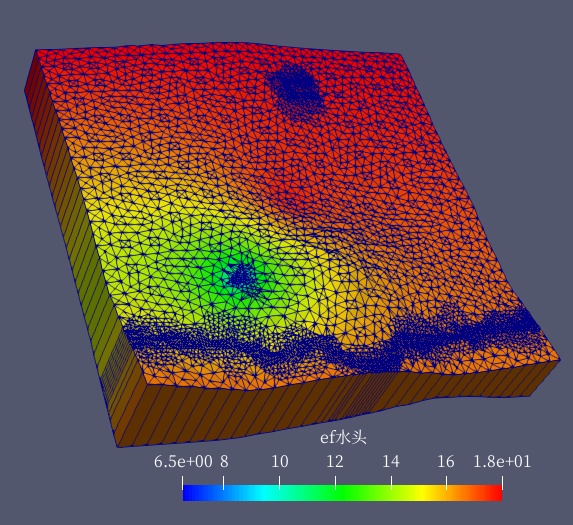Click the legend tick label 12
The width and height of the screenshot is (573, 525).
click(335, 462)
